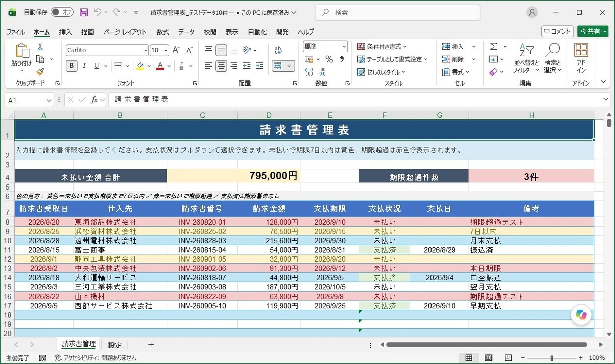Toggle Center horizontal alignment
The height and width of the screenshot is (364, 615).
(x=221, y=66)
